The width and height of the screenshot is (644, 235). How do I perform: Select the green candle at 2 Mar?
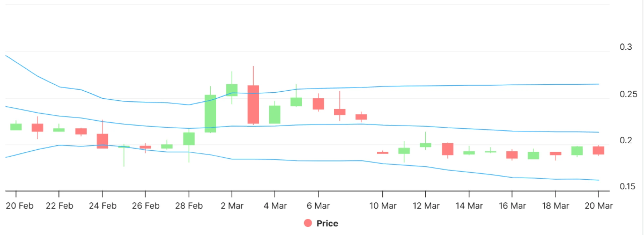[232, 90]
